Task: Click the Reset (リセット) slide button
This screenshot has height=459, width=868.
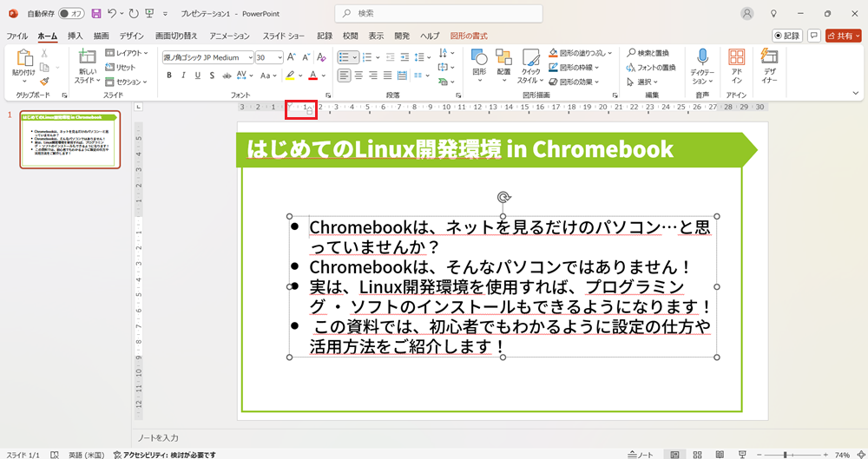Action: tap(121, 67)
